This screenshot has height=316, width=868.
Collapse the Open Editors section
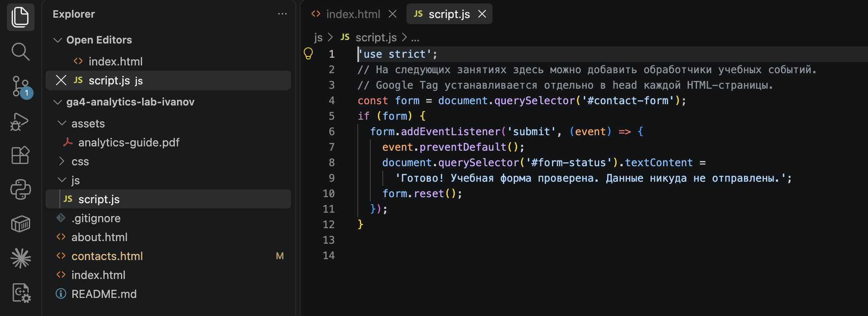point(57,40)
